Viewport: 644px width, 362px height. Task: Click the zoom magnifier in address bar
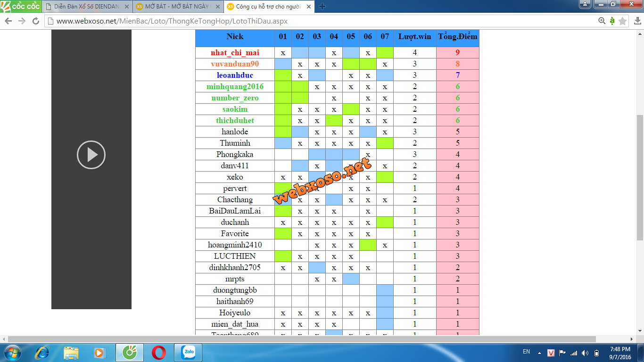[602, 21]
